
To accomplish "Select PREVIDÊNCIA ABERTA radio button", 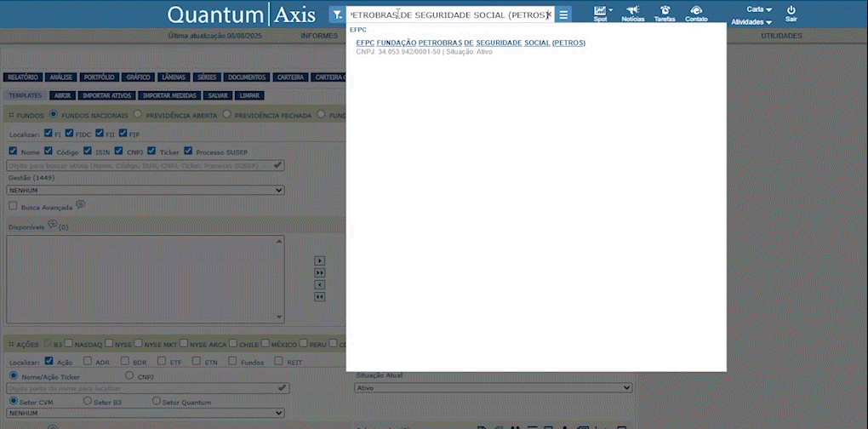I will click(x=137, y=114).
